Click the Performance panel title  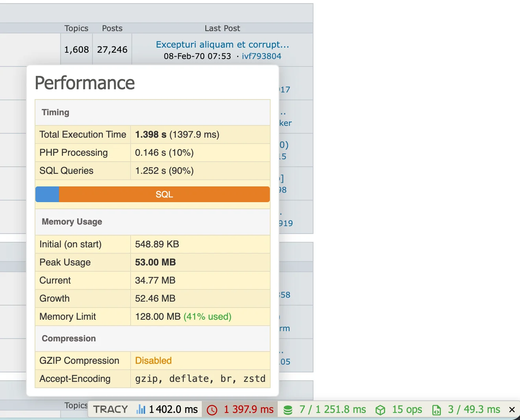click(x=85, y=83)
